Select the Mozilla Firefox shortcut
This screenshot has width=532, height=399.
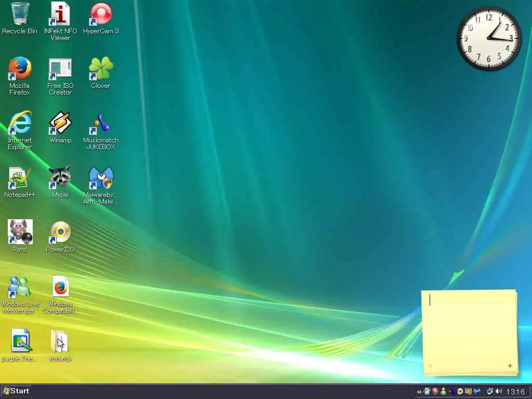coord(20,76)
